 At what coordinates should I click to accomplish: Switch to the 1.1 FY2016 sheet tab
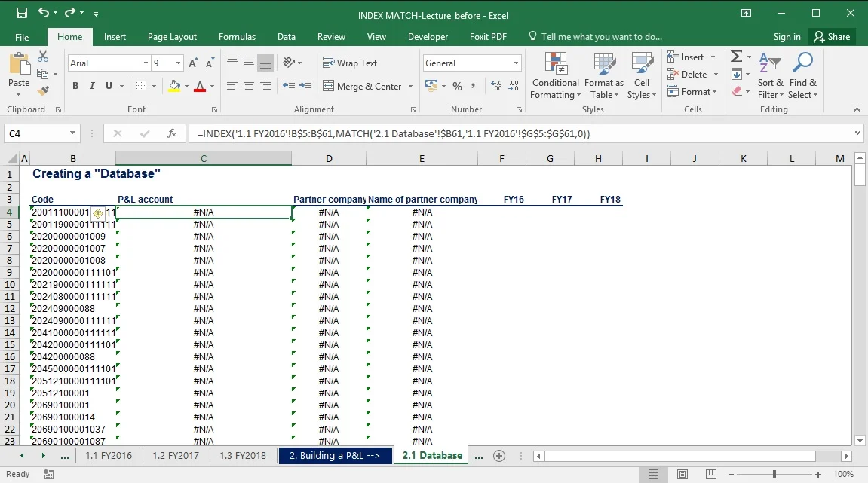click(109, 456)
